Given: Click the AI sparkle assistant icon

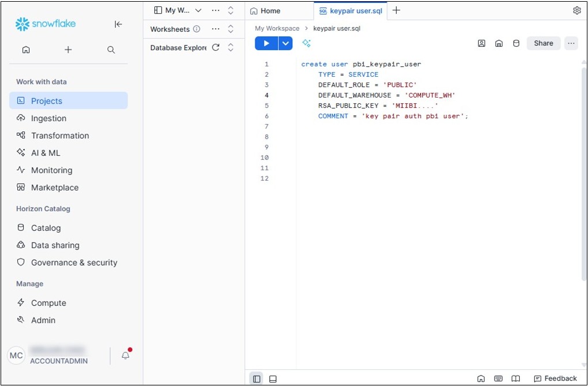Looking at the screenshot, I should 307,43.
